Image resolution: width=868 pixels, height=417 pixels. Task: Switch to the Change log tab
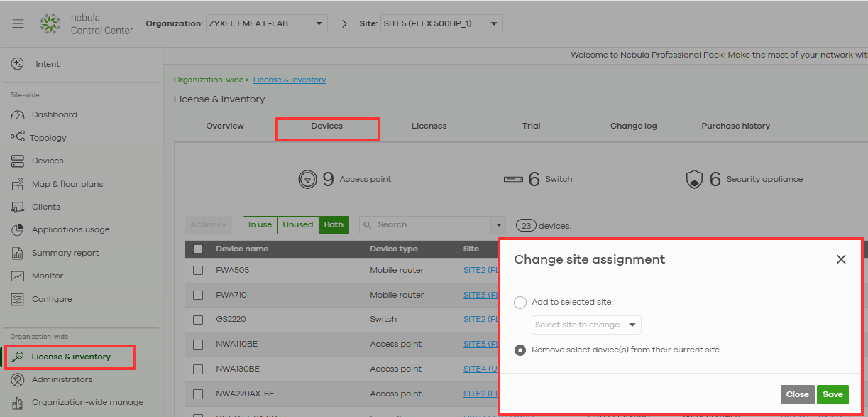click(633, 126)
